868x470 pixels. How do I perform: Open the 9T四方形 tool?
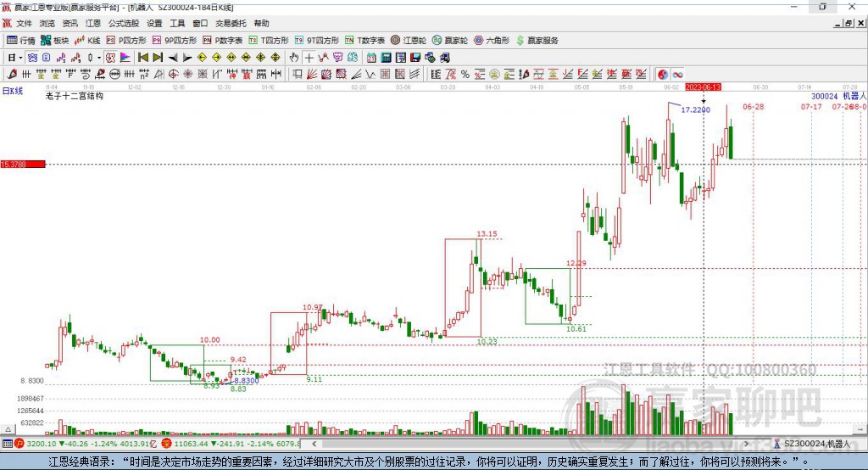coord(317,41)
